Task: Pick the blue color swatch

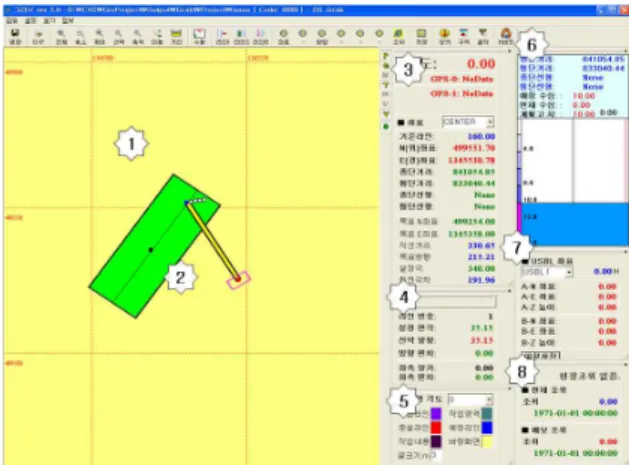Action: pyautogui.click(x=487, y=428)
